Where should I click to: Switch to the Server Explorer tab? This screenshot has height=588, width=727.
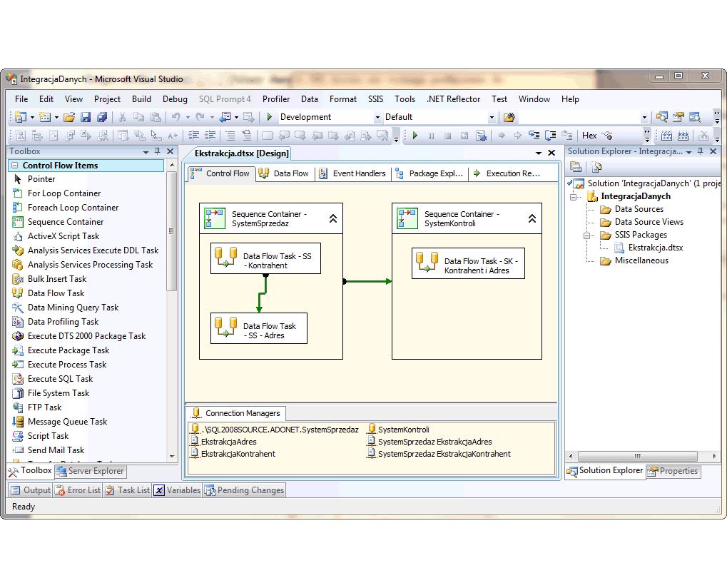point(90,471)
